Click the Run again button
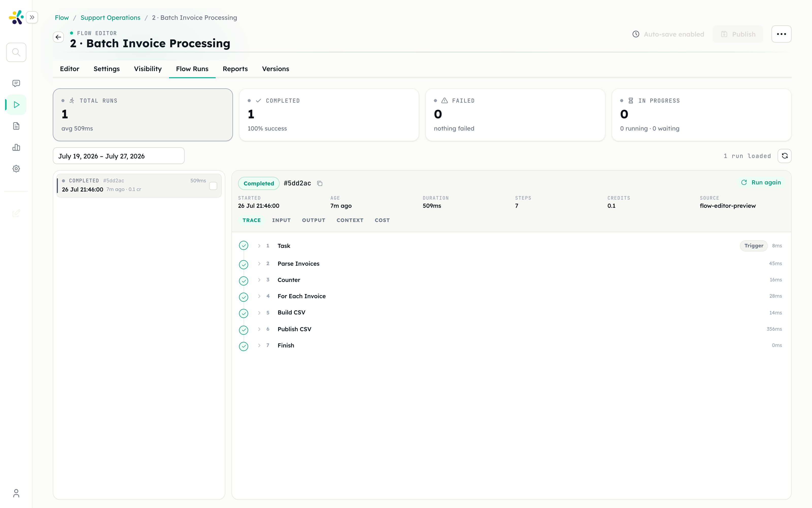The width and height of the screenshot is (812, 508). point(761,182)
